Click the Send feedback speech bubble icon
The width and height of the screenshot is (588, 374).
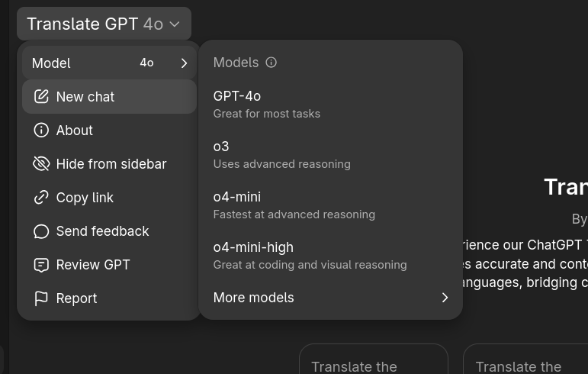tap(41, 231)
